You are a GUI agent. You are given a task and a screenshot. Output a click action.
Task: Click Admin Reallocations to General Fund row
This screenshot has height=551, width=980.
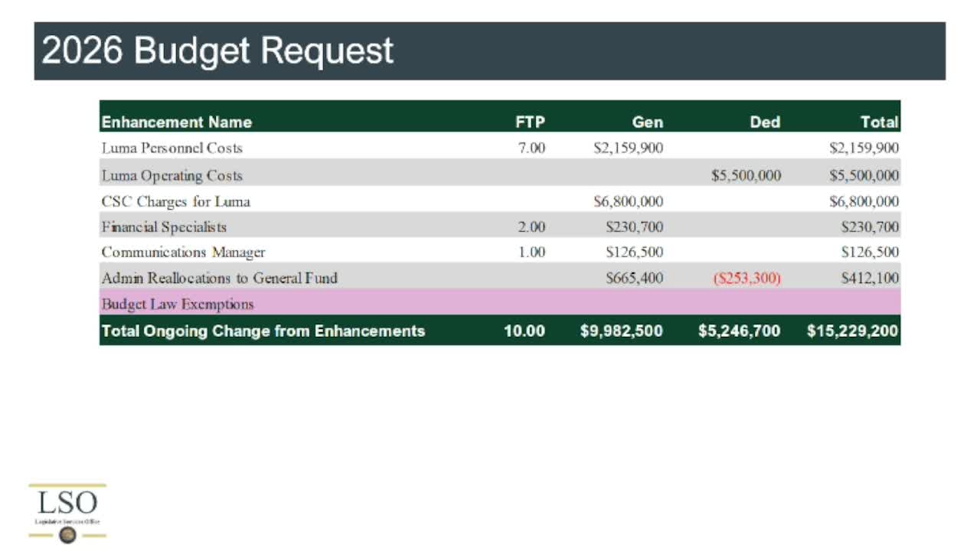[x=500, y=278]
